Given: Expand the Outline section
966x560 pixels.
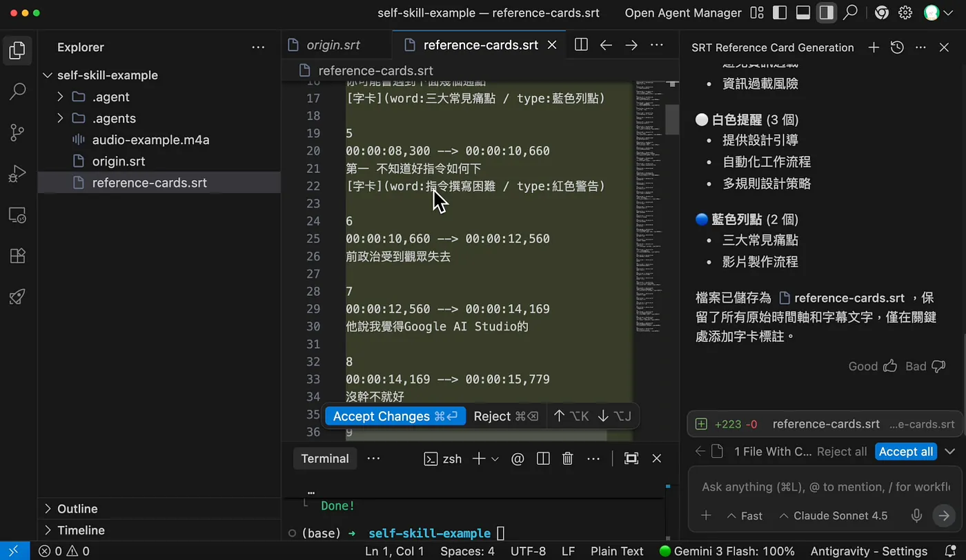Looking at the screenshot, I should pyautogui.click(x=159, y=509).
